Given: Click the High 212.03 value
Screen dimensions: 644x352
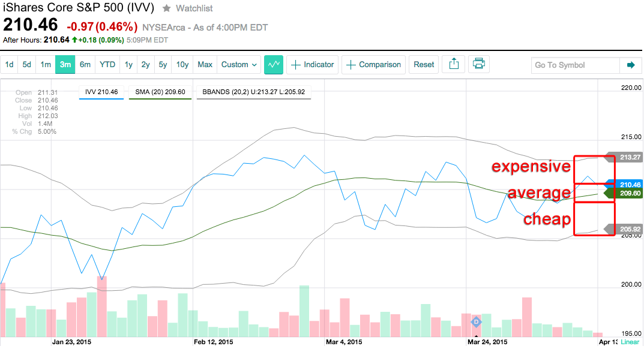Looking at the screenshot, I should 47,116.
